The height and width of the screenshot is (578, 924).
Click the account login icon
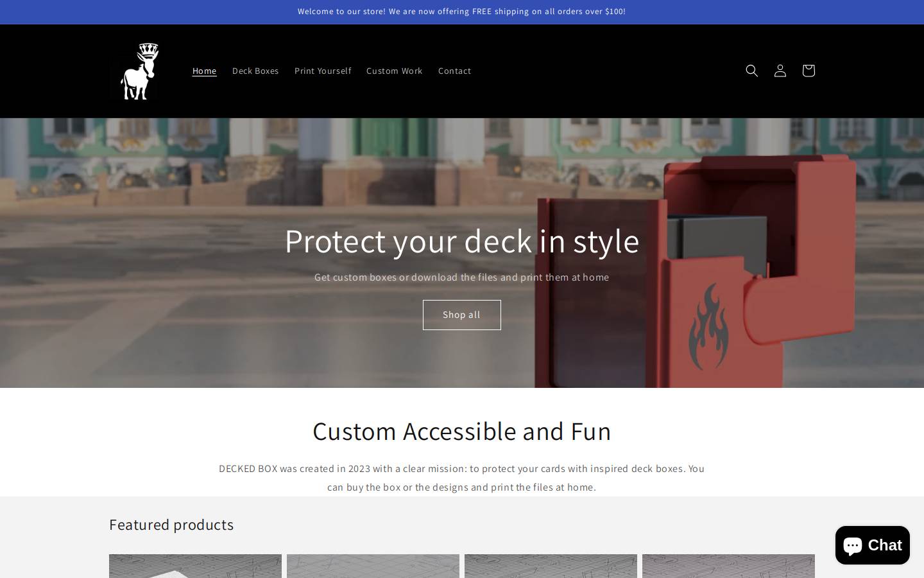tap(780, 71)
